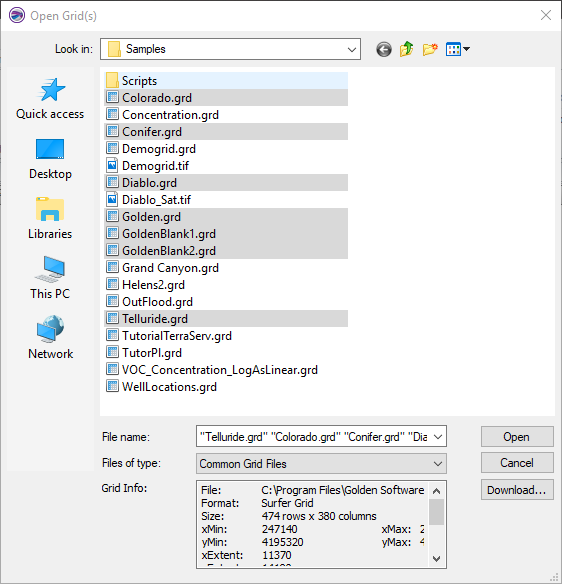This screenshot has height=584, width=562.
Task: Go back to the last folder visited
Action: tap(384, 49)
